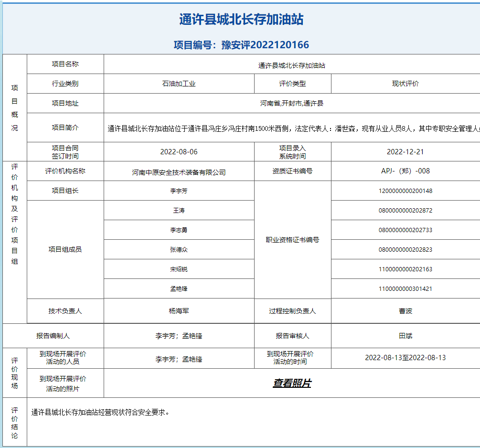
Task: Select the 石油加工业 industry category cell
Action: pos(179,84)
